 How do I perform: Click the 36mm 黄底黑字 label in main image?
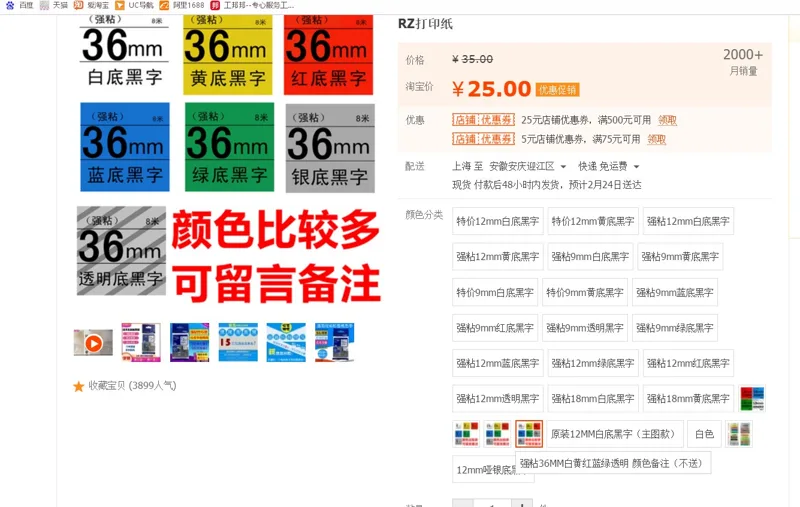click(227, 54)
